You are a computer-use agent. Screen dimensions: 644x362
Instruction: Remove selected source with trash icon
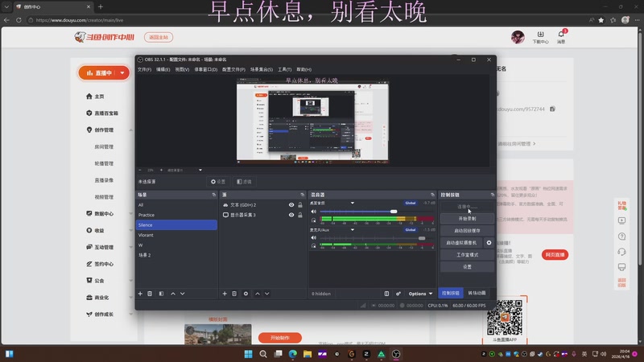point(234,294)
